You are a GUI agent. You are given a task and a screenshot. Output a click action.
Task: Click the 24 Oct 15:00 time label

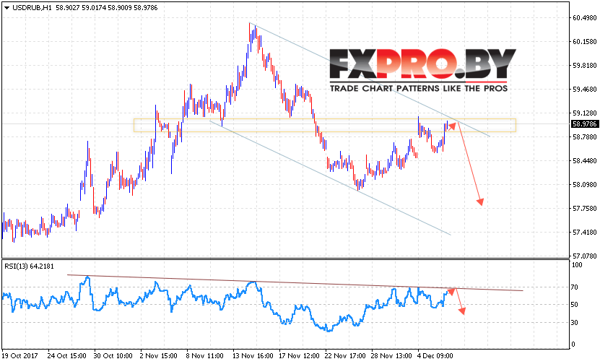click(67, 356)
